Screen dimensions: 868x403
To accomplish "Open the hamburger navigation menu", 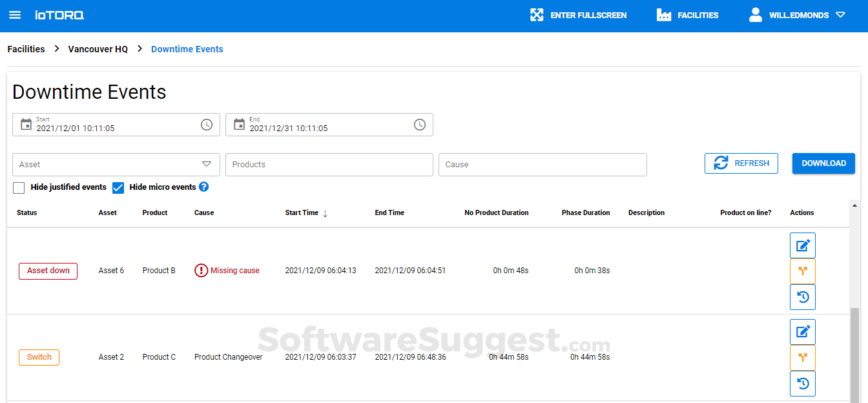I will pyautogui.click(x=14, y=15).
